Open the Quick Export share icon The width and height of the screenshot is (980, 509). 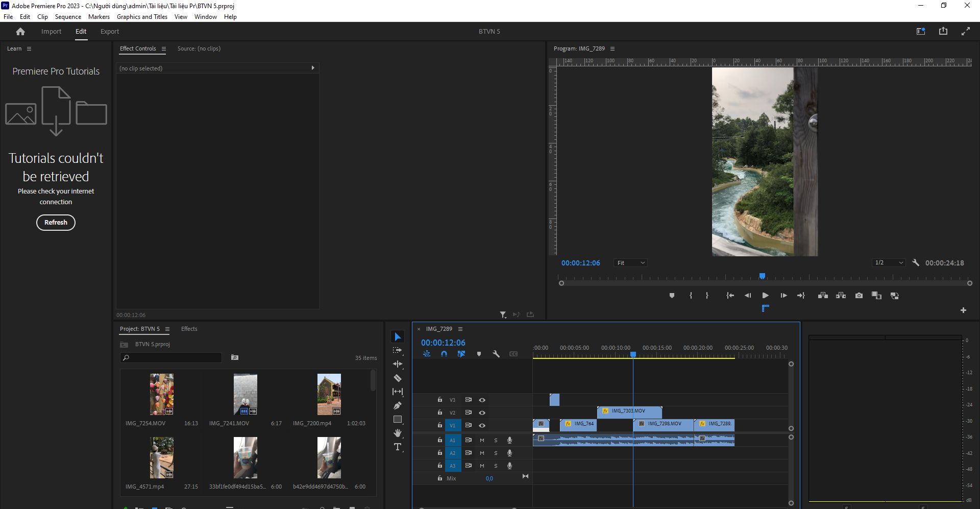click(943, 31)
